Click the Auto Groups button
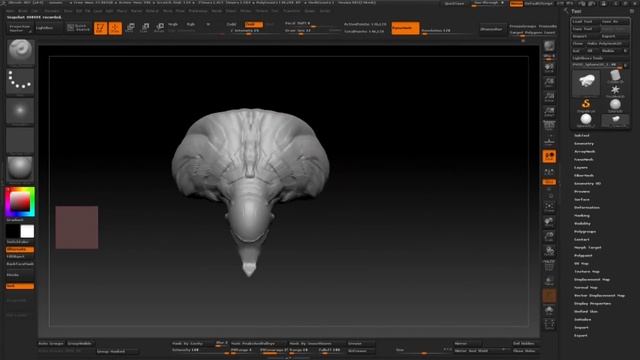Screen dimensions: 640x360 tap(51, 344)
